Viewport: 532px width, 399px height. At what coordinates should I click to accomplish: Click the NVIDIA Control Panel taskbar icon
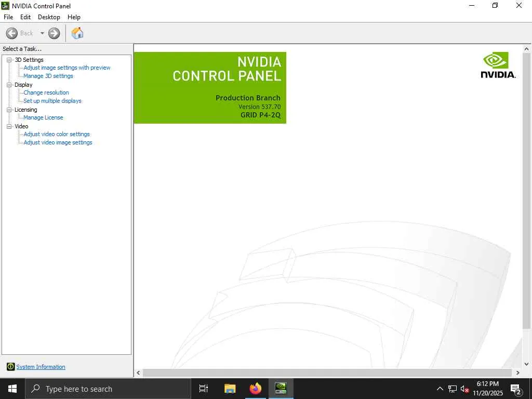[281, 389]
